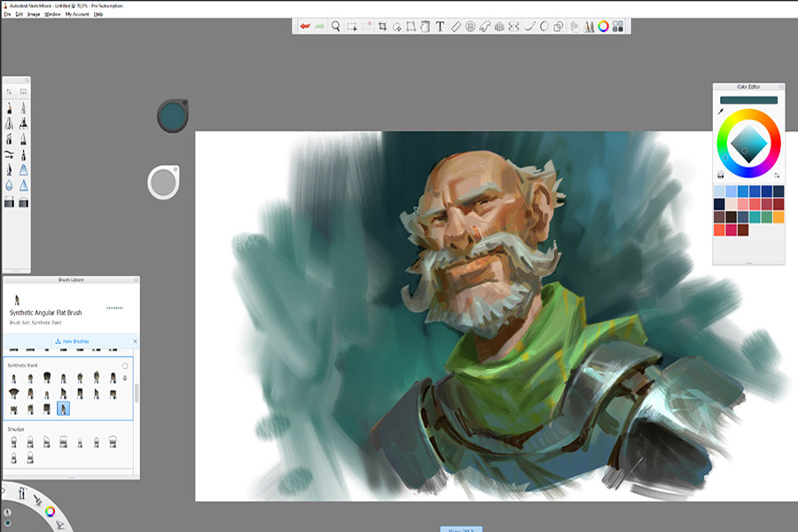The height and width of the screenshot is (532, 798).
Task: Open the Perspective guides tool
Action: (x=499, y=27)
